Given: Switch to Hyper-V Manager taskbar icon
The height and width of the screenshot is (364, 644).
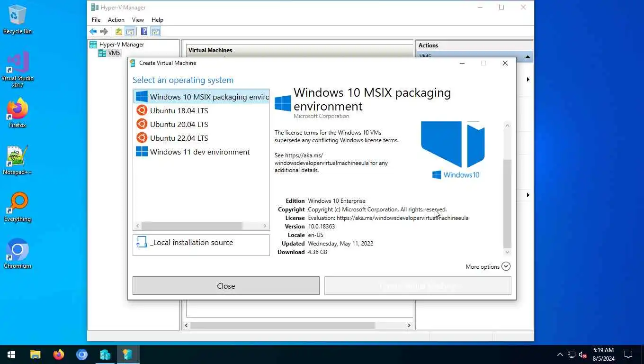Looking at the screenshot, I should point(105,355).
